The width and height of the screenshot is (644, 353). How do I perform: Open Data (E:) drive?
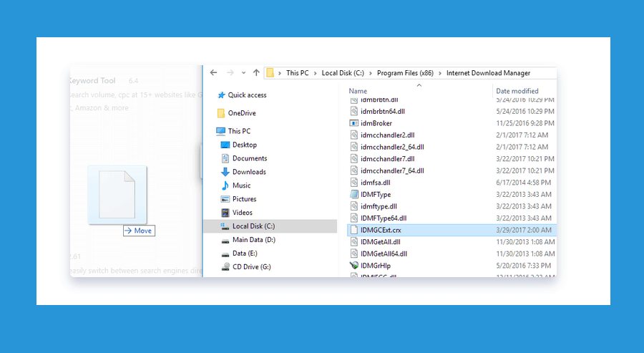click(245, 253)
